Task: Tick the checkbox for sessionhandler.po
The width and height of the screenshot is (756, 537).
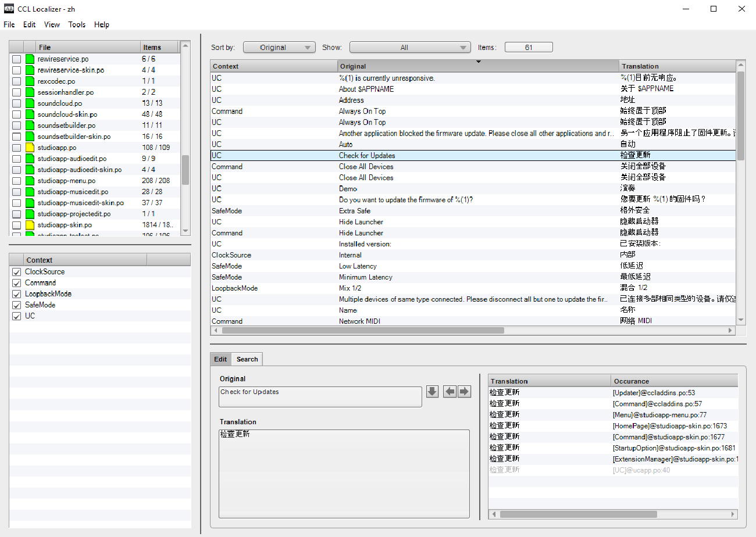Action: click(x=17, y=92)
